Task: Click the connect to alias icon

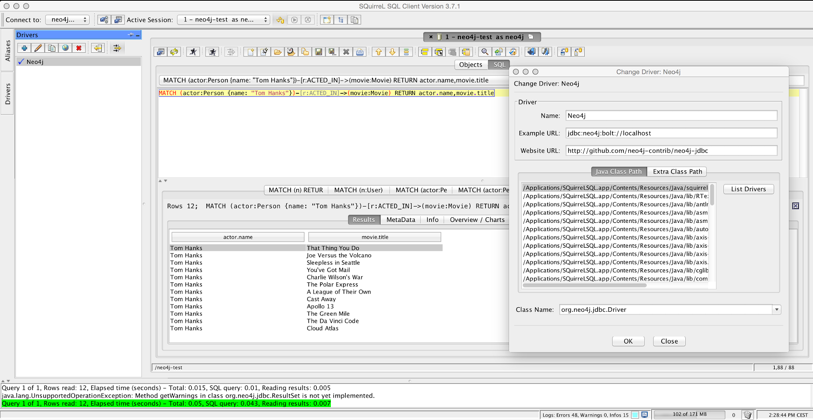Action: 104,20
